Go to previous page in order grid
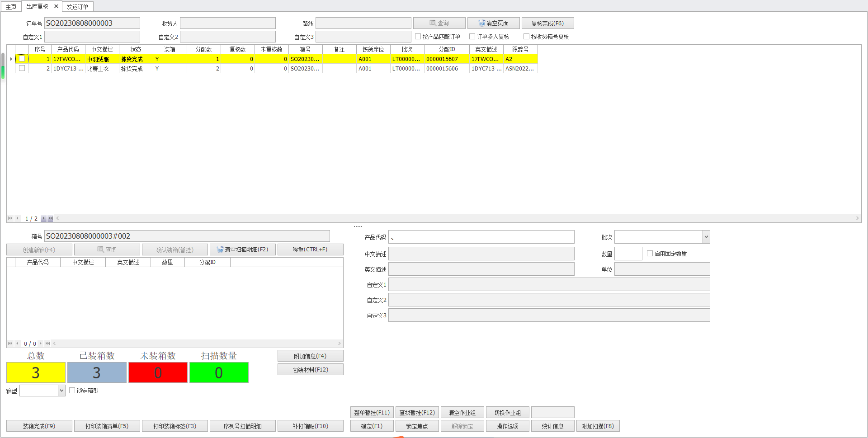Viewport: 868px width, 438px height. point(18,218)
